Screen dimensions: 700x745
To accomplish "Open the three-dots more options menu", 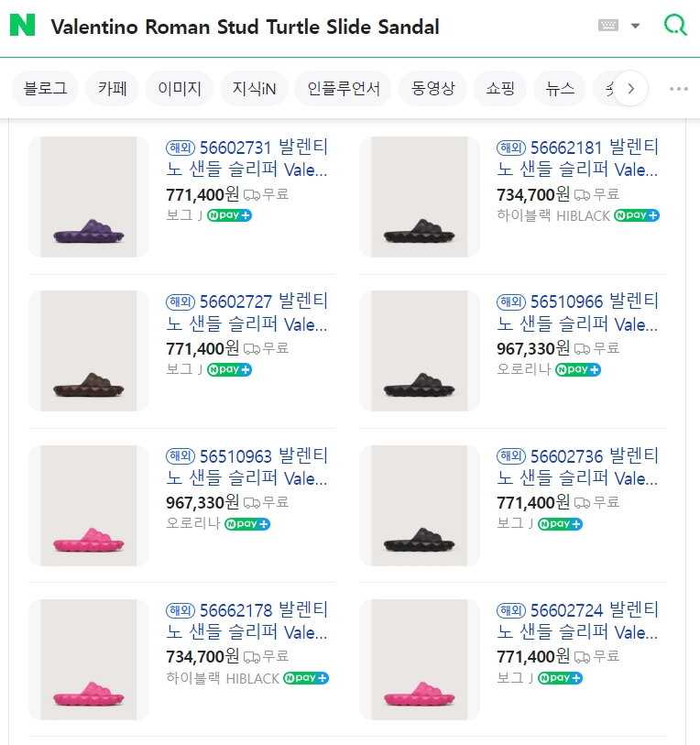I will (x=678, y=89).
